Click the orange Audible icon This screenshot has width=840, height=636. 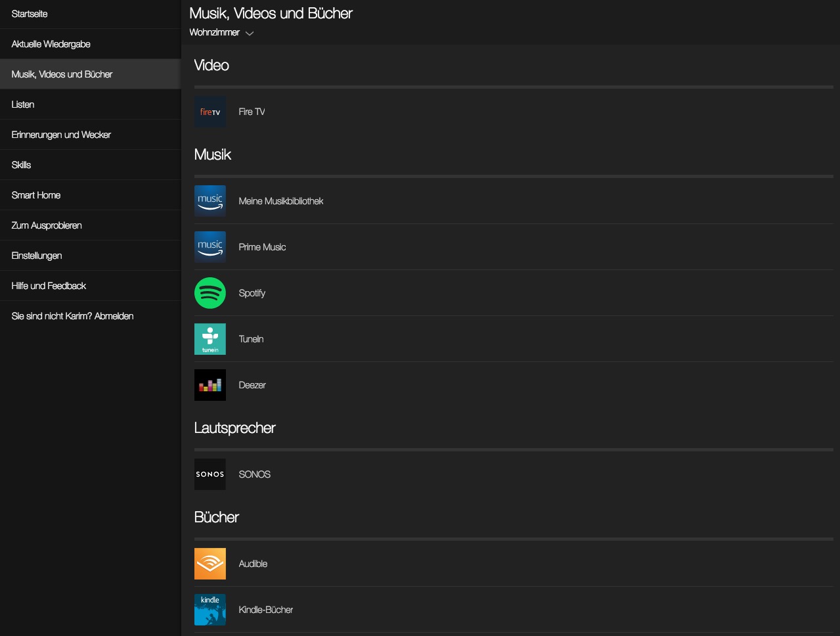pyautogui.click(x=210, y=564)
